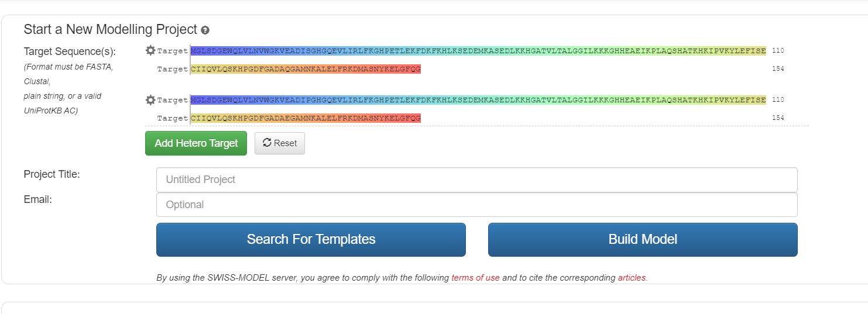This screenshot has height=314, width=868.
Task: Select the first target's first sequence line
Action: click(x=478, y=51)
